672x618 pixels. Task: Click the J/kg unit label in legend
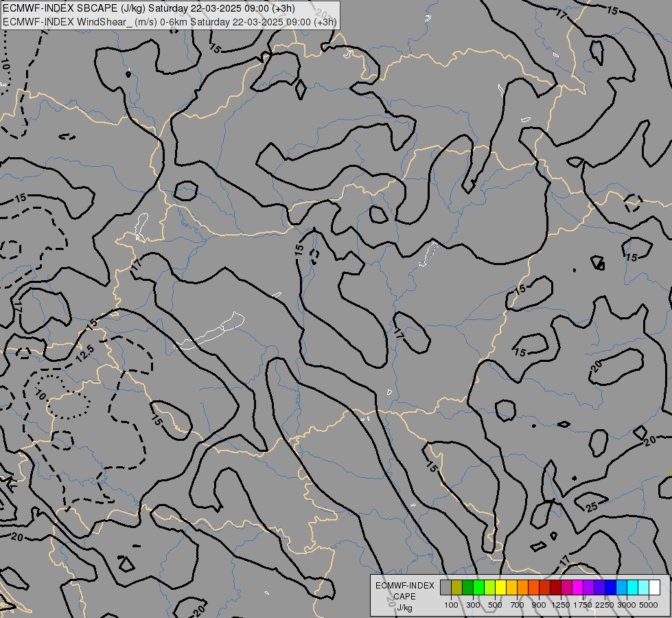(404, 608)
